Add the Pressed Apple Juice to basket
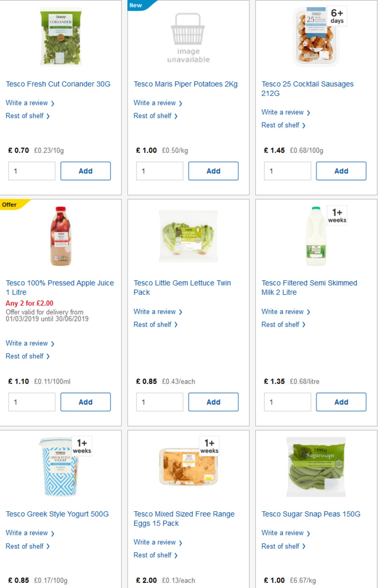Screen dimensions: 378x588 coord(85,402)
